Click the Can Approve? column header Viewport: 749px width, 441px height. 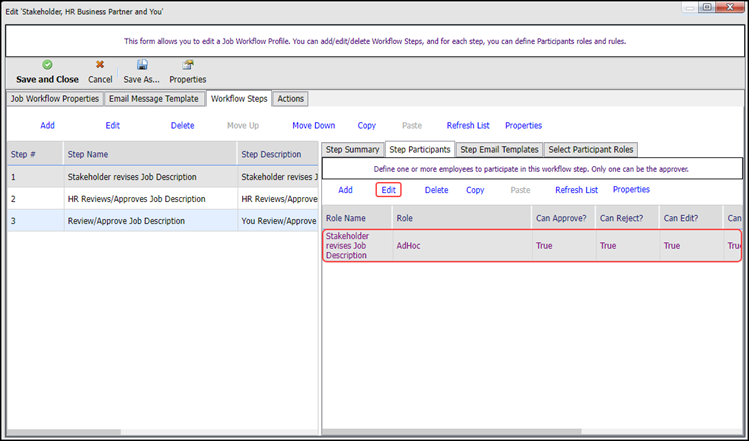[x=561, y=217]
